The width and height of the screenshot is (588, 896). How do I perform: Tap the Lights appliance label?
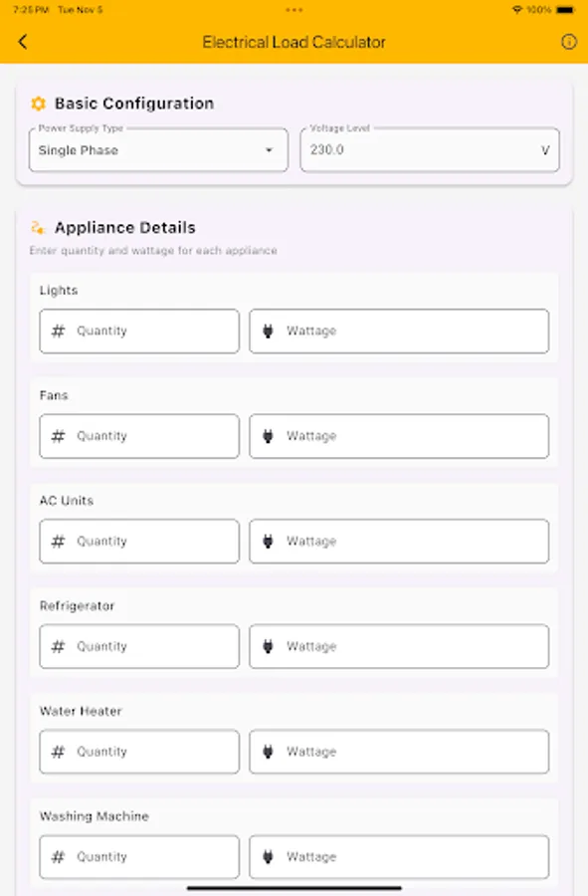pos(56,290)
